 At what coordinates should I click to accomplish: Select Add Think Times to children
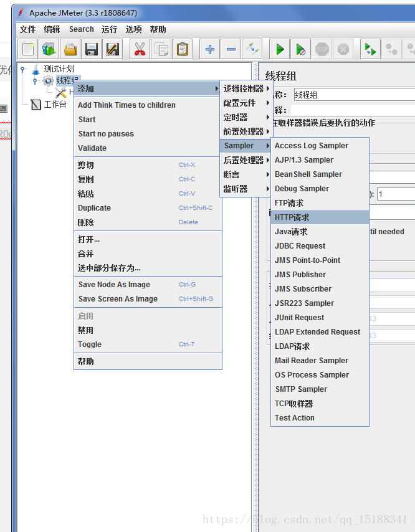click(x=148, y=105)
